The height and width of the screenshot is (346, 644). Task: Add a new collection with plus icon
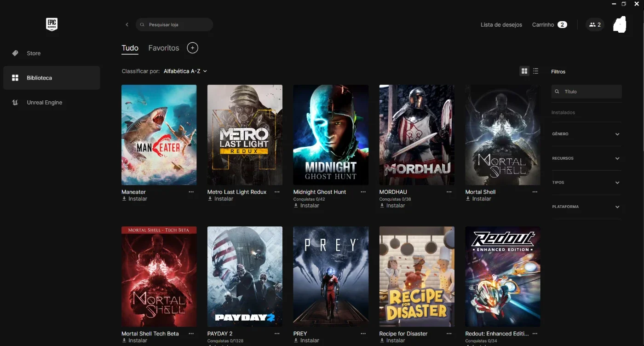[x=192, y=48]
